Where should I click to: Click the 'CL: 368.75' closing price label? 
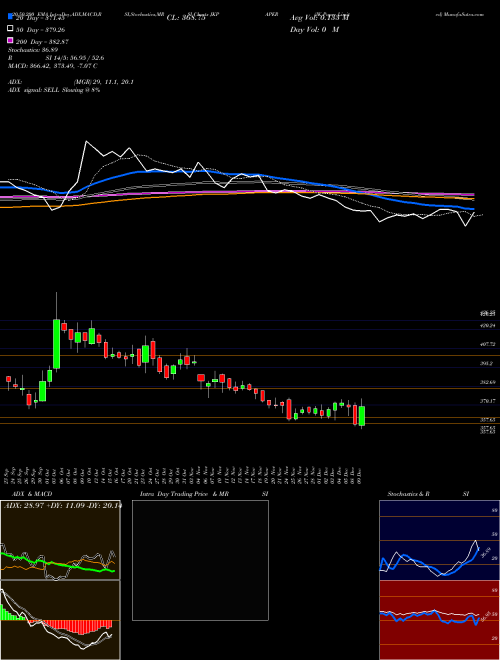pyautogui.click(x=186, y=18)
